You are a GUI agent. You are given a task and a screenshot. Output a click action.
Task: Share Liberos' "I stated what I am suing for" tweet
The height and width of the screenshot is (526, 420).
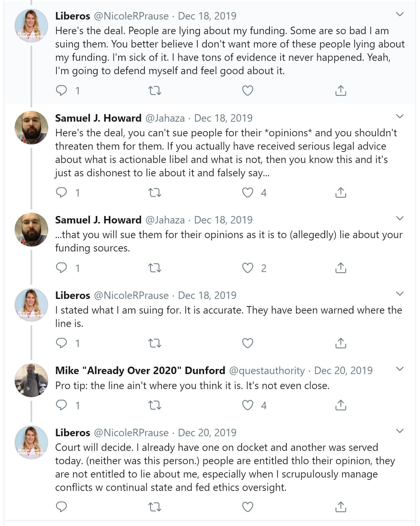pos(340,343)
